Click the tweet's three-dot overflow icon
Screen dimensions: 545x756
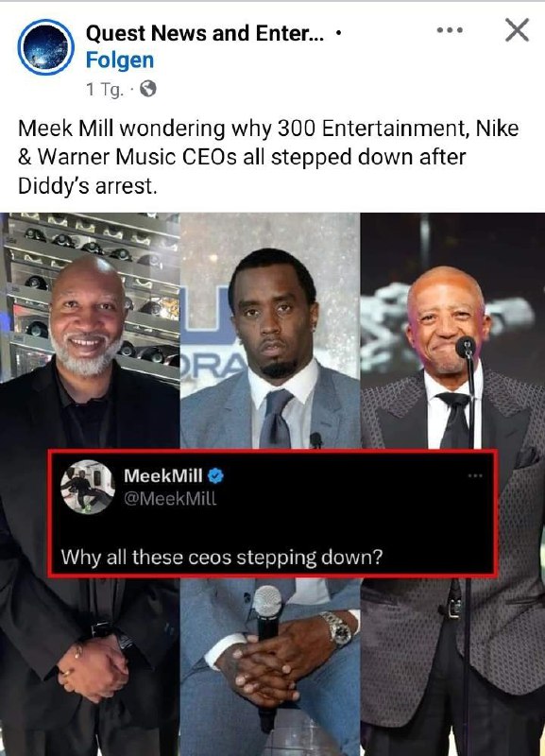(475, 476)
